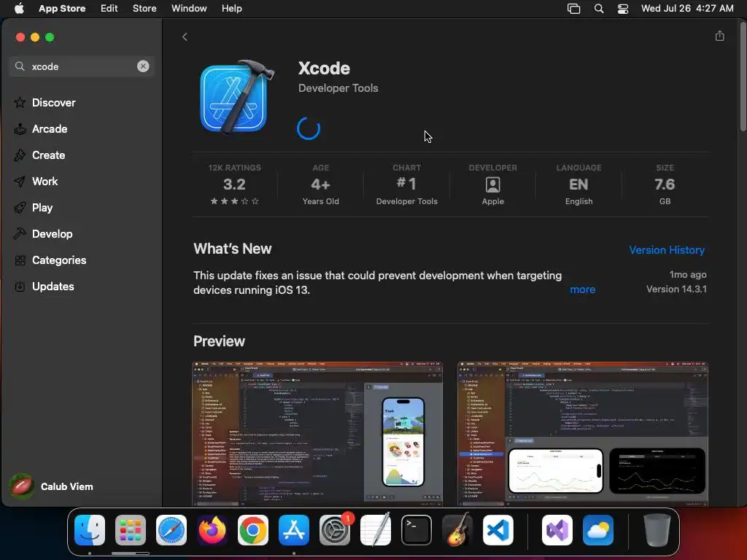This screenshot has width=747, height=560.
Task: Click the 7.6 GB size value
Action: [665, 184]
